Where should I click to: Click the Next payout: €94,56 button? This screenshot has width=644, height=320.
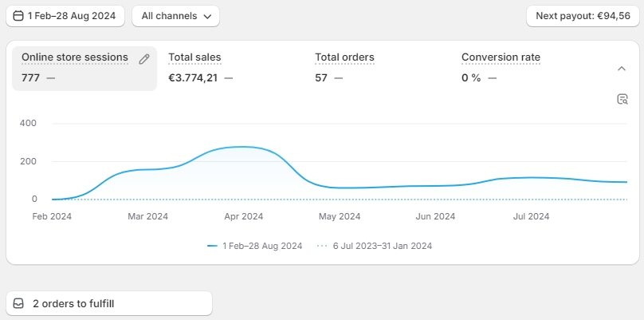tap(582, 16)
